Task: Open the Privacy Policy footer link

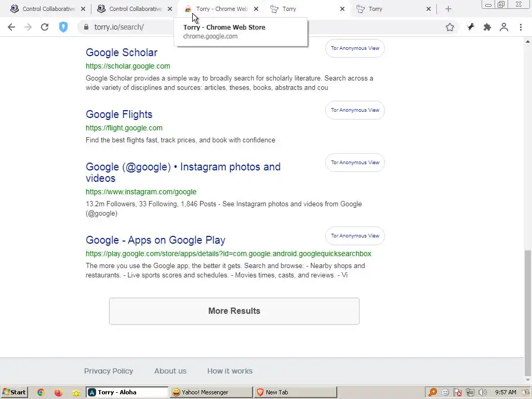Action: tap(109, 371)
